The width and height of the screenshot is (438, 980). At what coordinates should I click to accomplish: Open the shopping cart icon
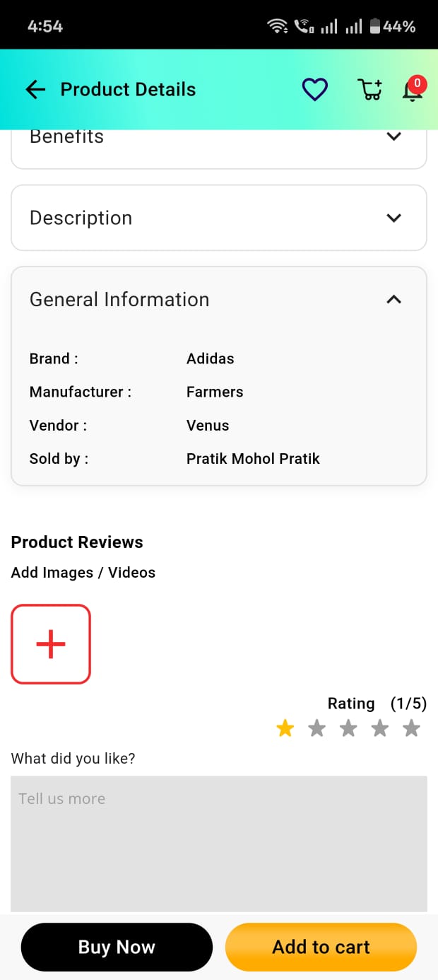369,90
